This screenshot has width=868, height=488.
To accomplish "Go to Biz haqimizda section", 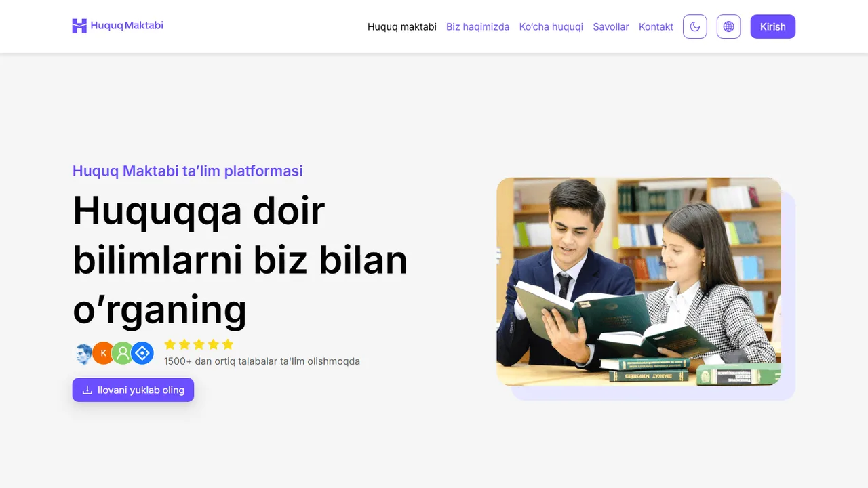I will click(478, 27).
